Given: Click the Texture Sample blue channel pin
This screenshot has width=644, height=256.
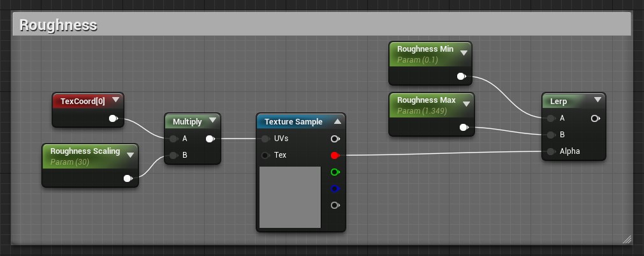Looking at the screenshot, I should pyautogui.click(x=335, y=188).
